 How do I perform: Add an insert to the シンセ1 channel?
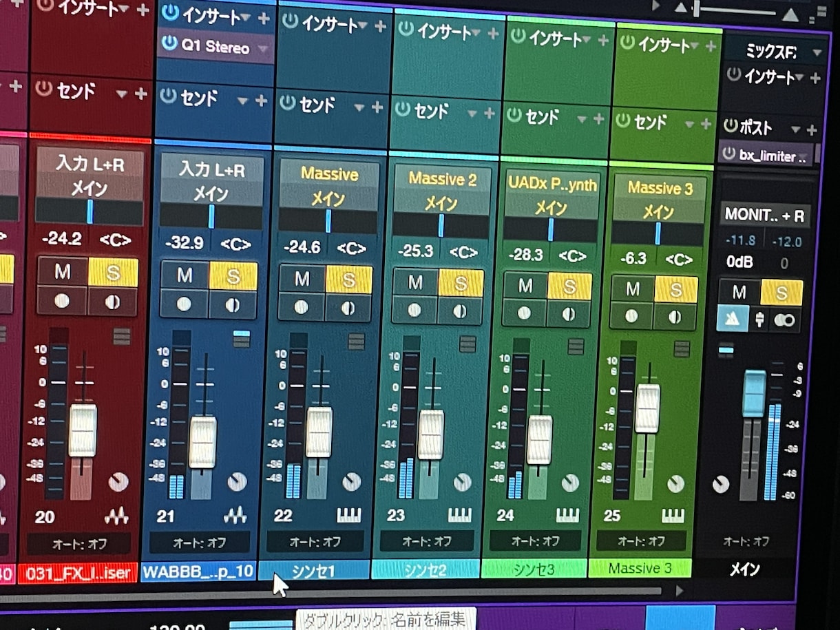[380, 26]
